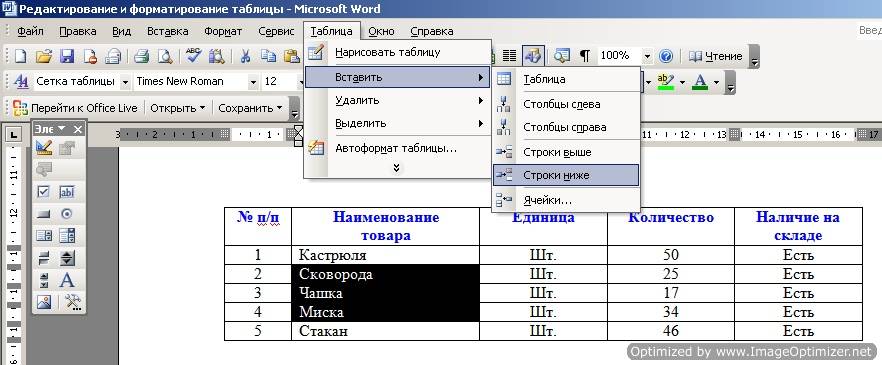The width and height of the screenshot is (882, 365).
Task: Choose Нарисовать таблицу menu item
Action: click(x=397, y=53)
